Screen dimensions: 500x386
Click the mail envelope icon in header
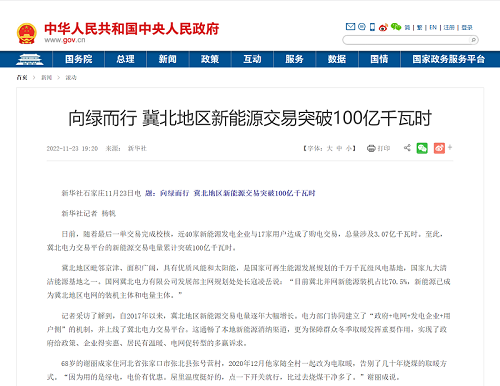(x=350, y=27)
